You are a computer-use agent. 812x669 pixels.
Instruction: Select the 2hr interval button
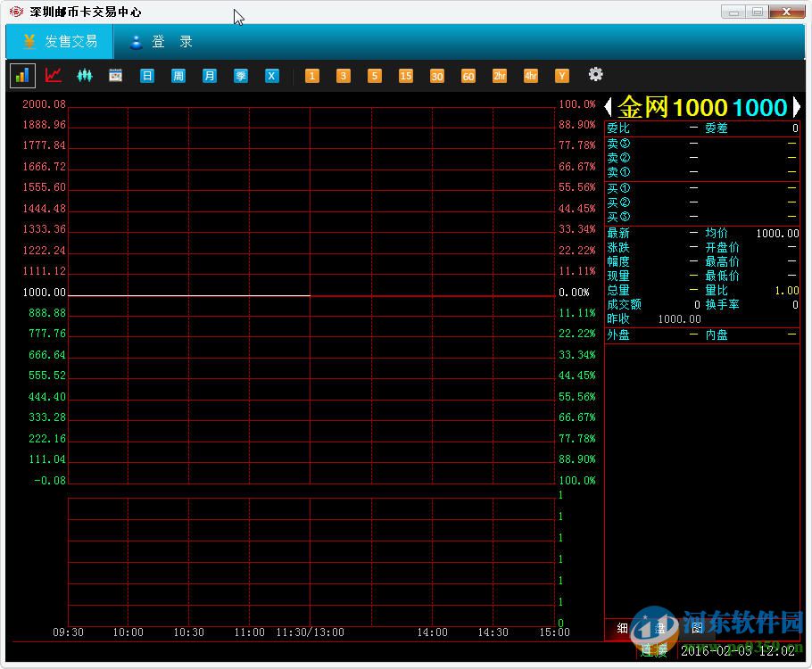[499, 76]
